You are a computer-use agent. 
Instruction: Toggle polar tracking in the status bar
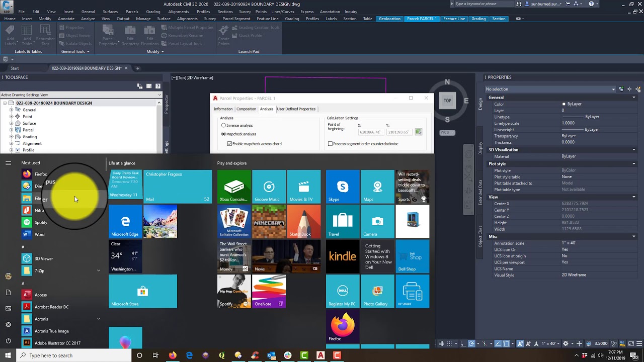pyautogui.click(x=471, y=343)
